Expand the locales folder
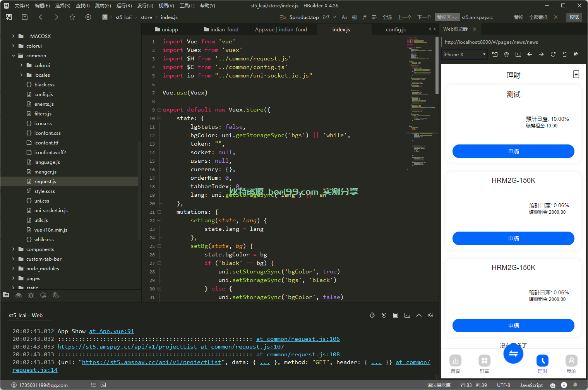The image size is (588, 390). tap(21, 75)
